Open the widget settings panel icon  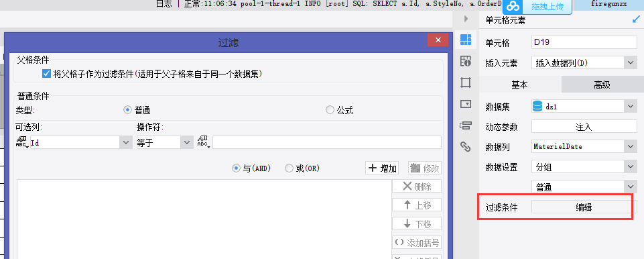pos(465,104)
